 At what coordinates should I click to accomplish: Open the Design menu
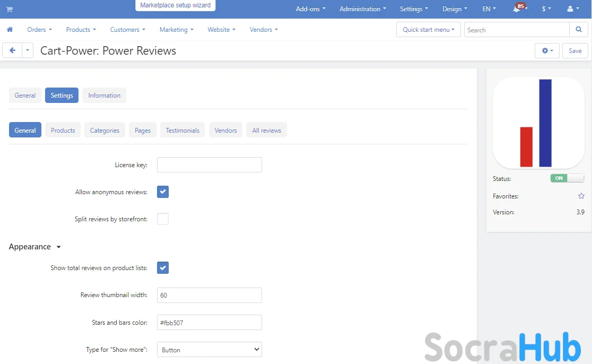[455, 8]
